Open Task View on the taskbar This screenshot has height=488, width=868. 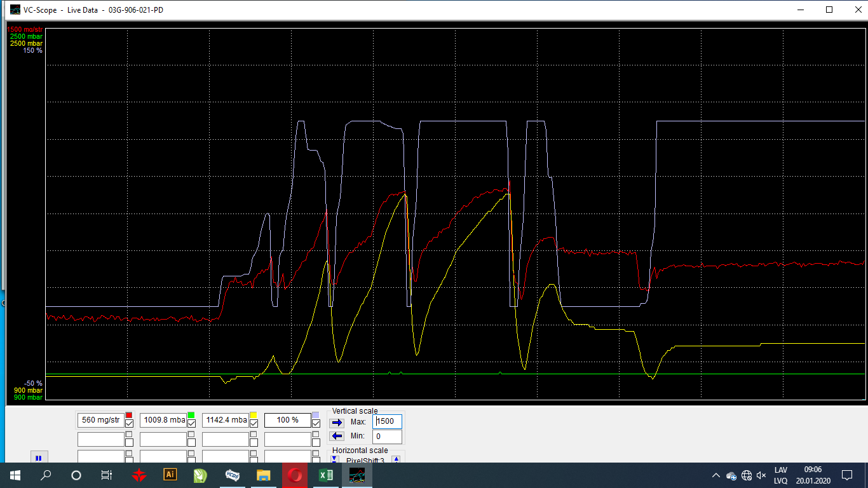click(107, 475)
